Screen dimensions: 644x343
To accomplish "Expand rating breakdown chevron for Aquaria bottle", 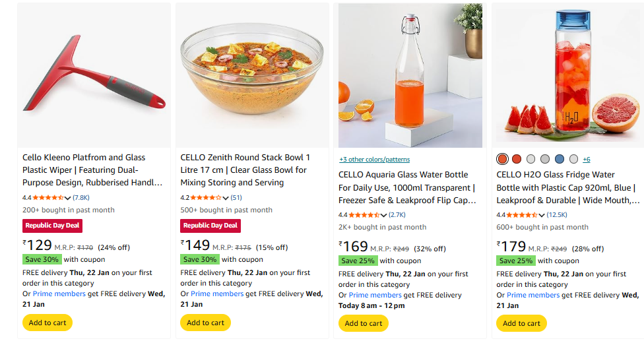I will point(384,215).
